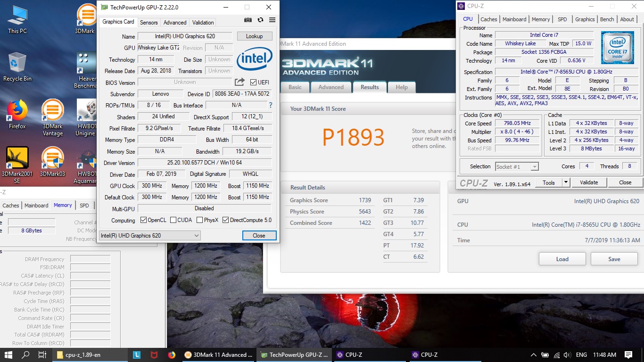Click the battery tray icon
Image resolution: width=644 pixels, height=362 pixels.
(545, 355)
